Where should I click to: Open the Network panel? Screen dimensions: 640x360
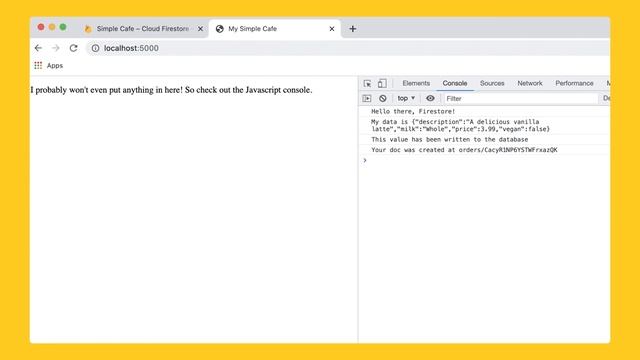tap(530, 83)
